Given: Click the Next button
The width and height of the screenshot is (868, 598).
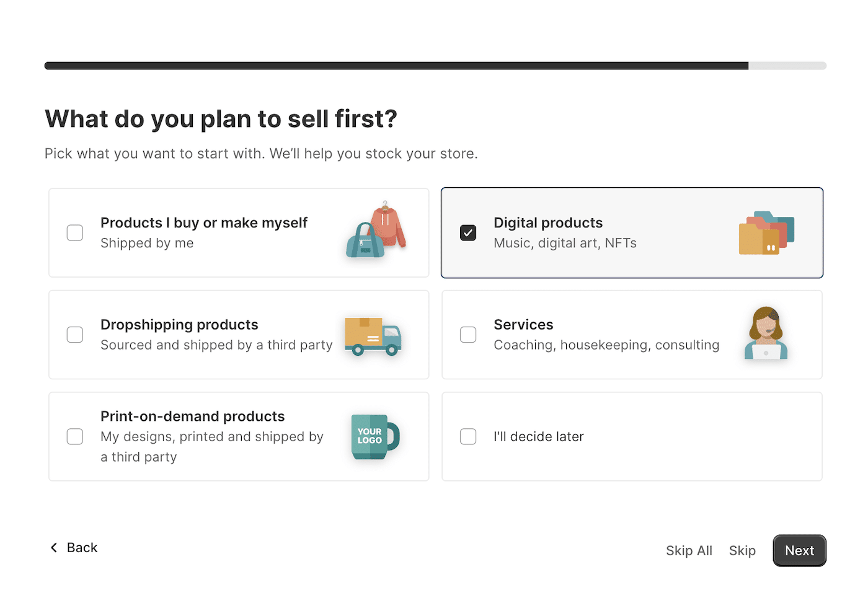Looking at the screenshot, I should pyautogui.click(x=799, y=550).
